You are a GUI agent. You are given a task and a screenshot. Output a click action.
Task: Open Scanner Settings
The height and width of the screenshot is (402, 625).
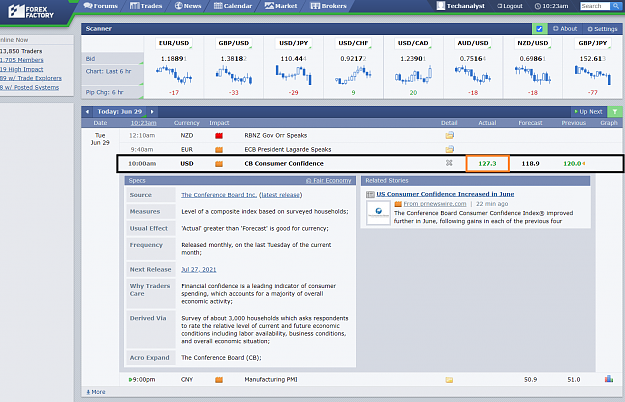point(602,29)
